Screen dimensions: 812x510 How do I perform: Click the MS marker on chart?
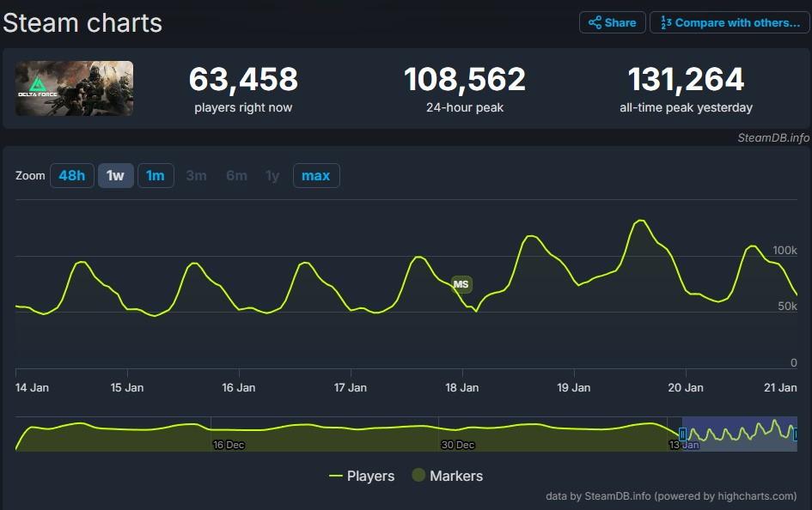461,284
